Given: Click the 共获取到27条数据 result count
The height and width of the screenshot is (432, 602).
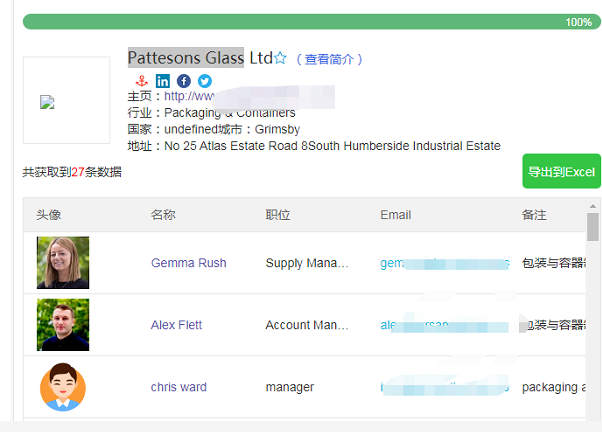Looking at the screenshot, I should pyautogui.click(x=72, y=172).
